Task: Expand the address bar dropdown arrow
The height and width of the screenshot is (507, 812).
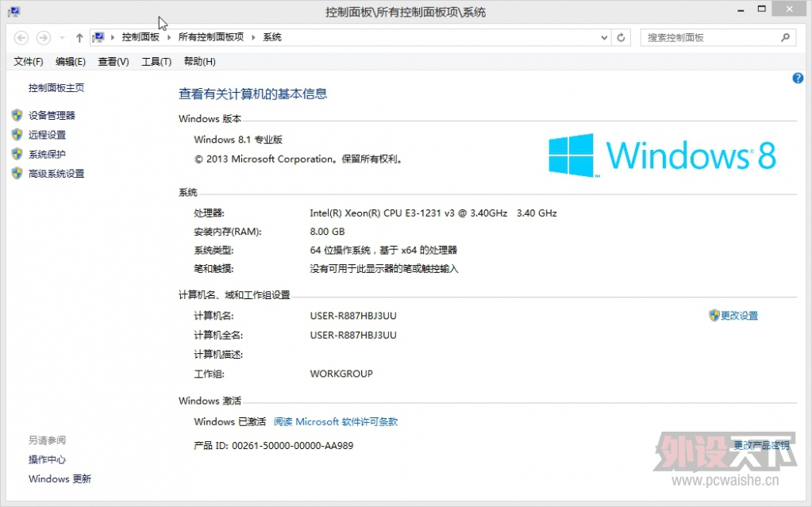Action: 603,36
